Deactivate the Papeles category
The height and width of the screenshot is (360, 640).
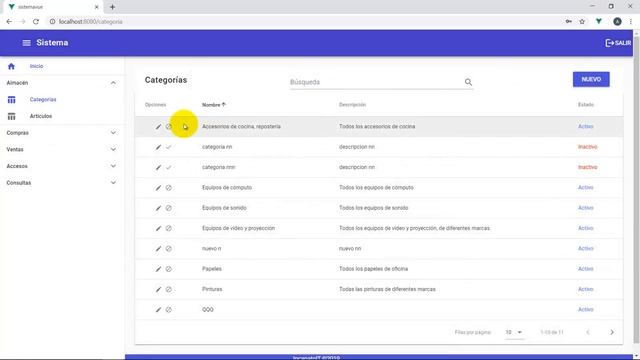pyautogui.click(x=169, y=269)
